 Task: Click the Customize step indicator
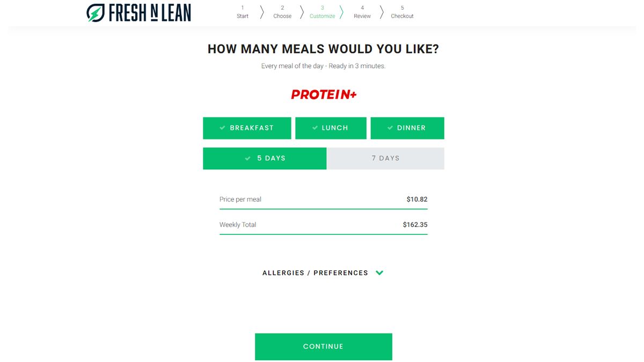tap(322, 12)
